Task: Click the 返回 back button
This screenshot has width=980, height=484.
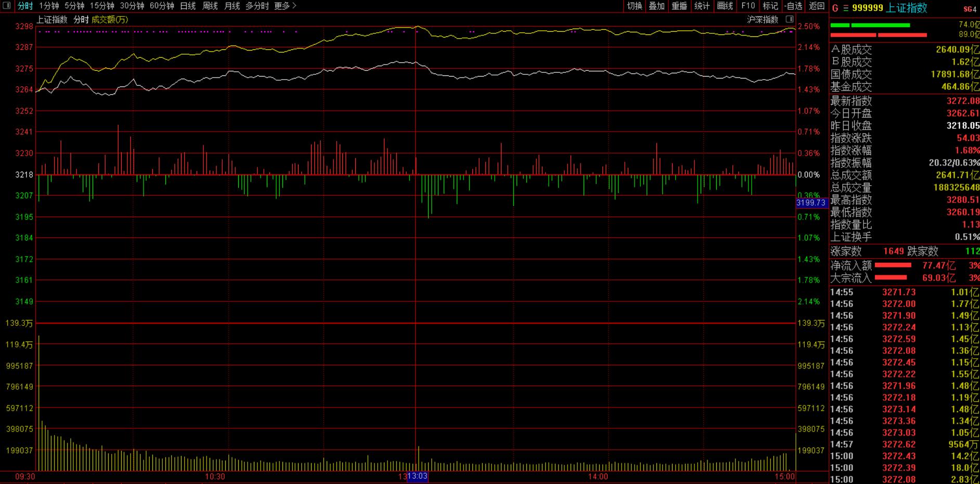Action: point(817,6)
